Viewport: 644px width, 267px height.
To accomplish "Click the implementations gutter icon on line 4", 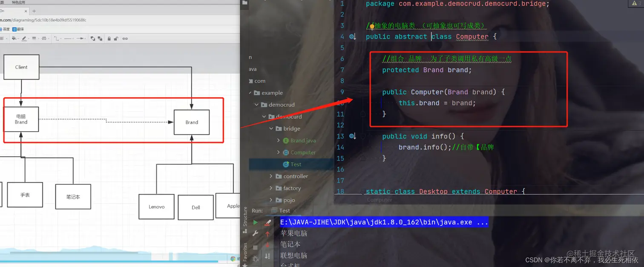I will 353,37.
